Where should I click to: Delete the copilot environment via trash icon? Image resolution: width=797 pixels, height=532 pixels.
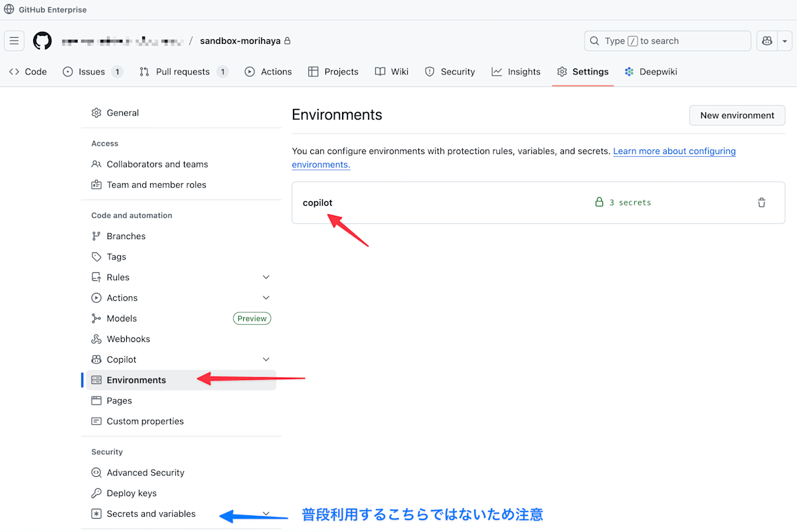pyautogui.click(x=762, y=203)
